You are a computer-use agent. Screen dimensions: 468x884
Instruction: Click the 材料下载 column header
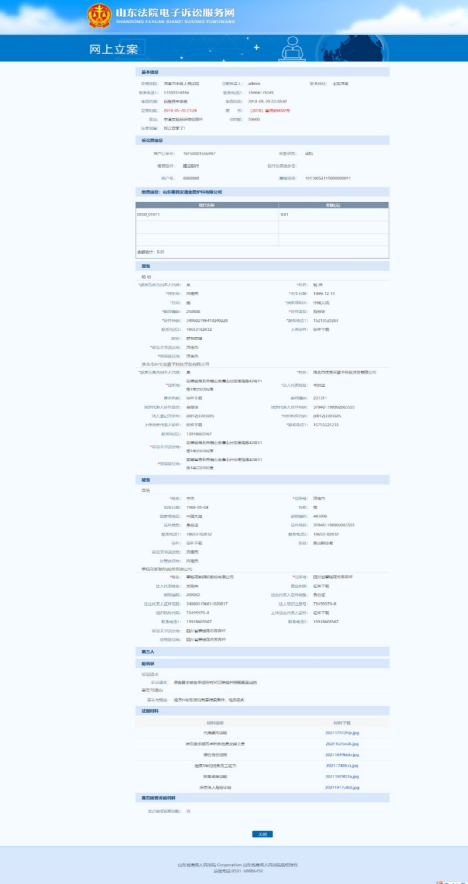pos(342,722)
